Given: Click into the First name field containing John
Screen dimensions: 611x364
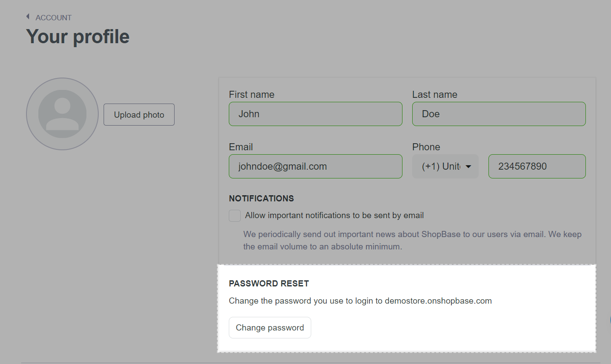Looking at the screenshot, I should coord(316,114).
